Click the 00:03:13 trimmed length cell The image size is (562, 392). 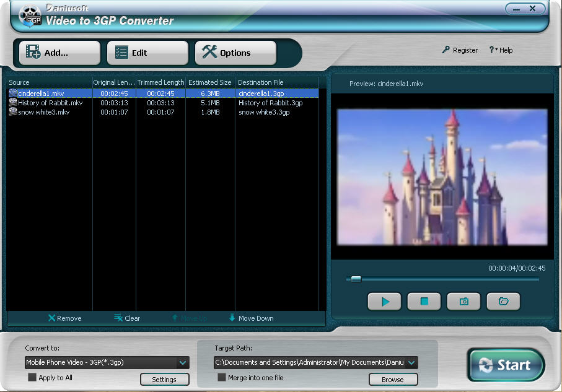(160, 103)
